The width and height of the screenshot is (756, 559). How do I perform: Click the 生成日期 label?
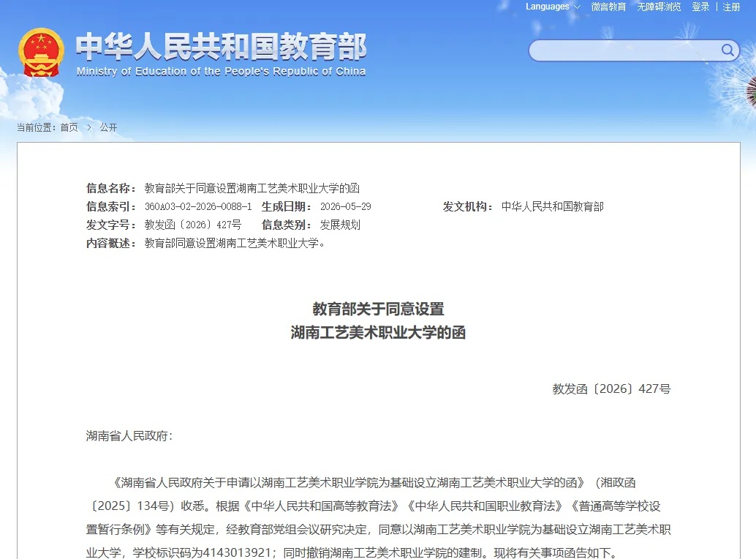287,206
